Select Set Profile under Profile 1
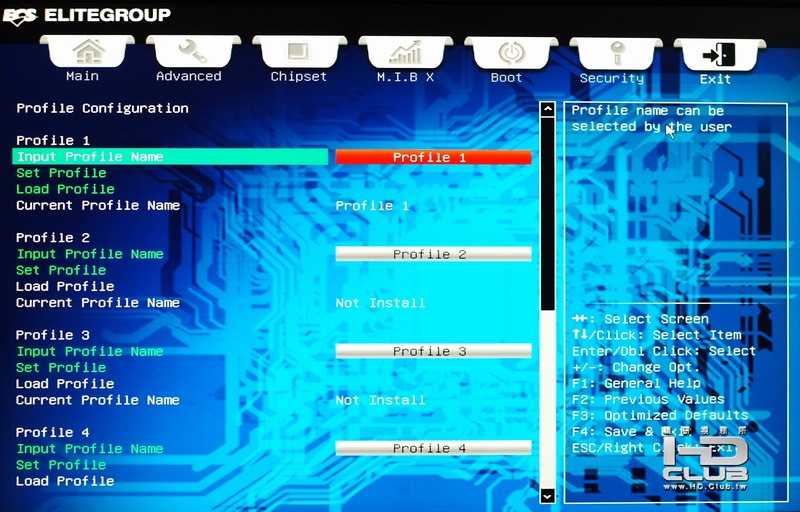Image resolution: width=800 pixels, height=512 pixels. (x=61, y=173)
